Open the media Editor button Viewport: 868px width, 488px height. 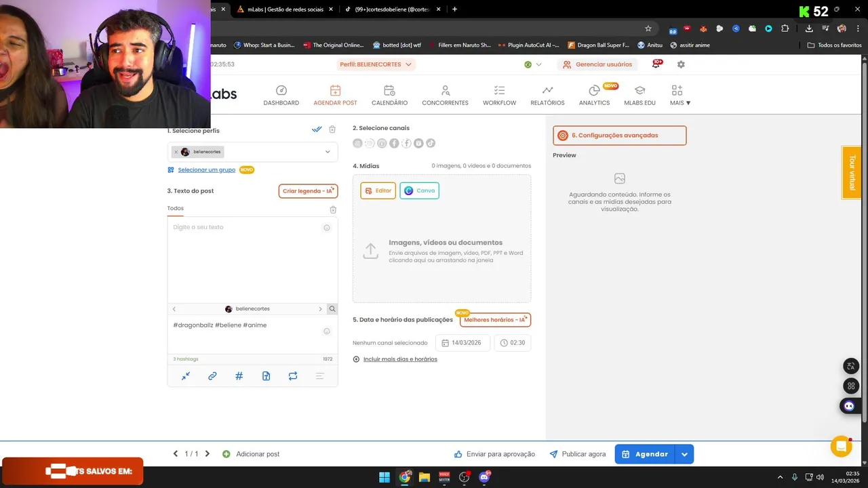(x=378, y=190)
